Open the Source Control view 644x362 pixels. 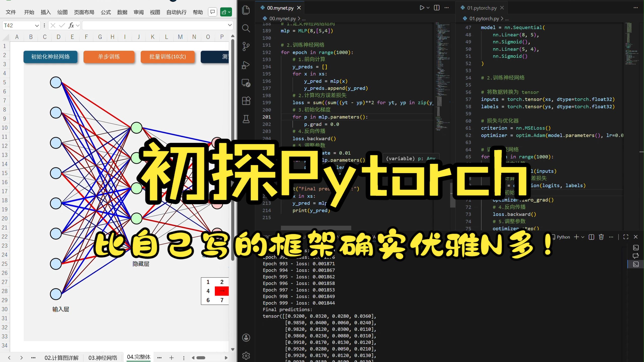(x=246, y=46)
